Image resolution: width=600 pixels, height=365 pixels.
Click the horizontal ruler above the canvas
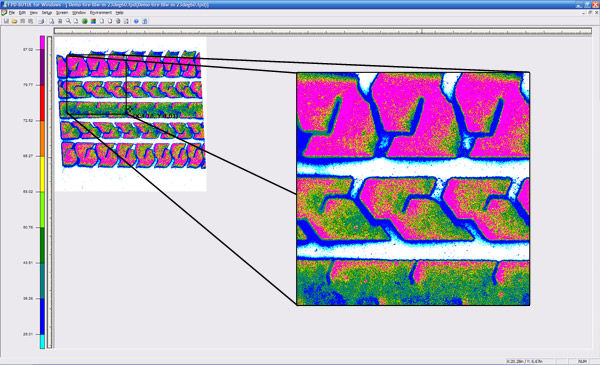[x=323, y=31]
